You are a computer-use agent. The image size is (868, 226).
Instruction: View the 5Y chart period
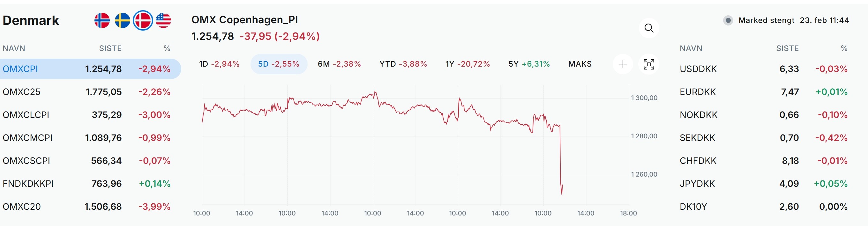[529, 64]
